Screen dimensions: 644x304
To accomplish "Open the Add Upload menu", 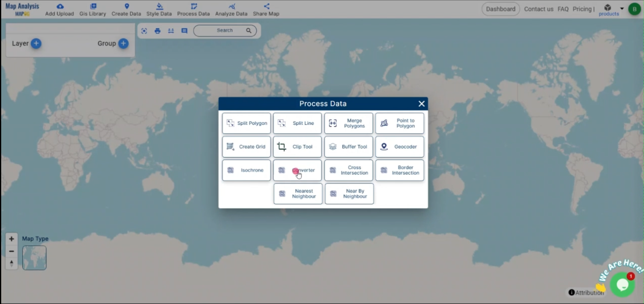I will pos(60,10).
